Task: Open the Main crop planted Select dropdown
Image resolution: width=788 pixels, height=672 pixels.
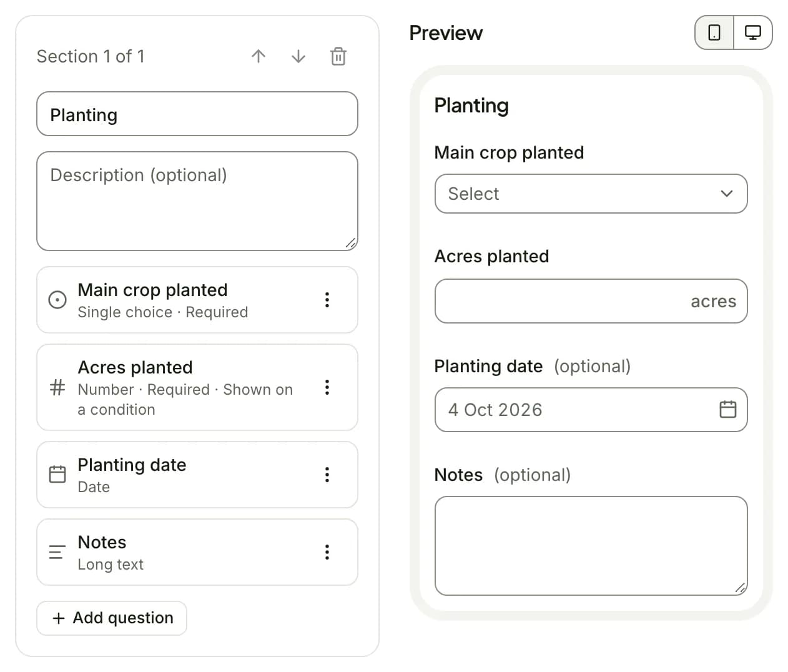Action: (591, 194)
